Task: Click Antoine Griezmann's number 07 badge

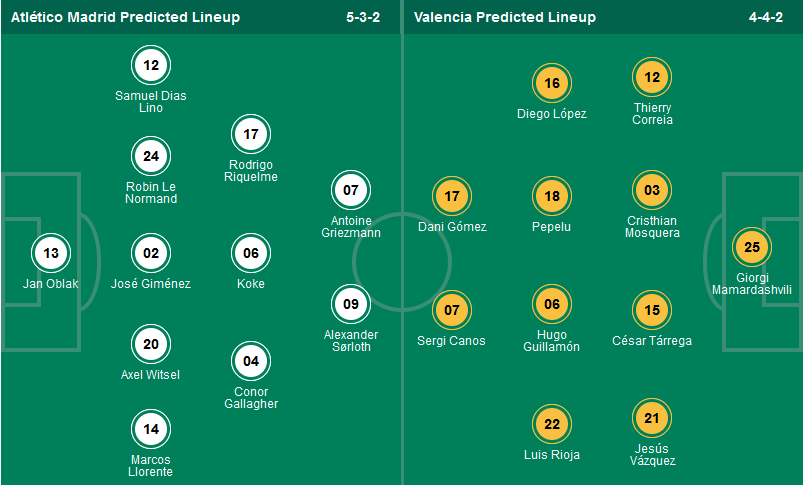Action: pos(351,190)
